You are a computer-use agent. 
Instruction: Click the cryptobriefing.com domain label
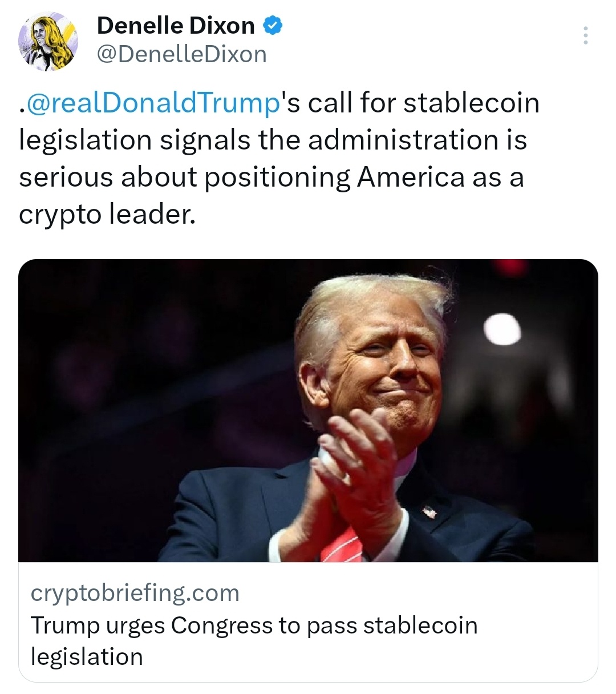(135, 593)
